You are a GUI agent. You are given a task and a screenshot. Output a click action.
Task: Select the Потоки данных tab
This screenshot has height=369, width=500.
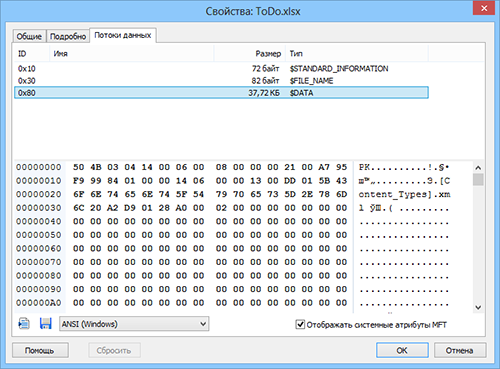click(x=123, y=35)
